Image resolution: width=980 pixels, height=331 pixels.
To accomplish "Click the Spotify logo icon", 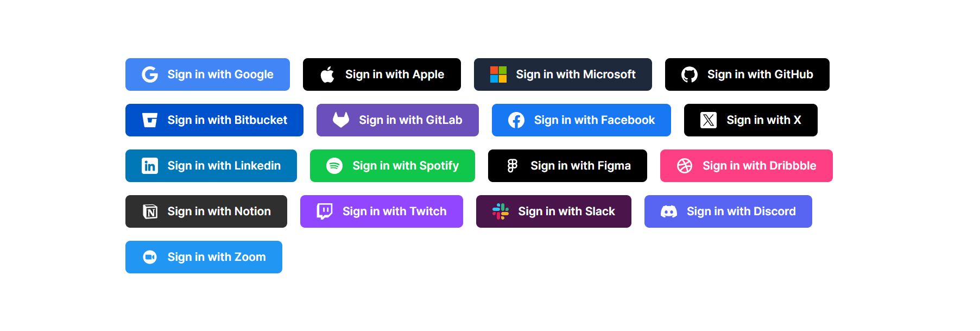I will click(334, 166).
